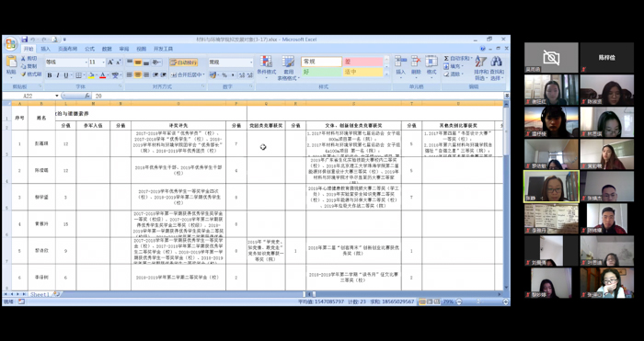Toggle Bold formatting
644x341 pixels.
(x=50, y=75)
